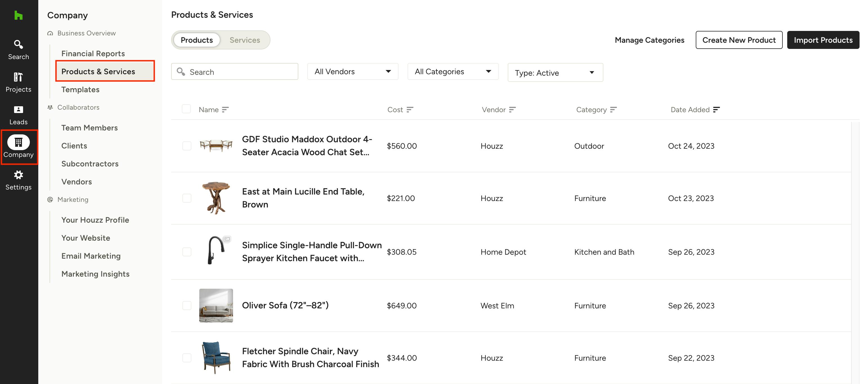Image resolution: width=868 pixels, height=384 pixels.
Task: Expand the All Vendors dropdown
Action: pos(353,72)
